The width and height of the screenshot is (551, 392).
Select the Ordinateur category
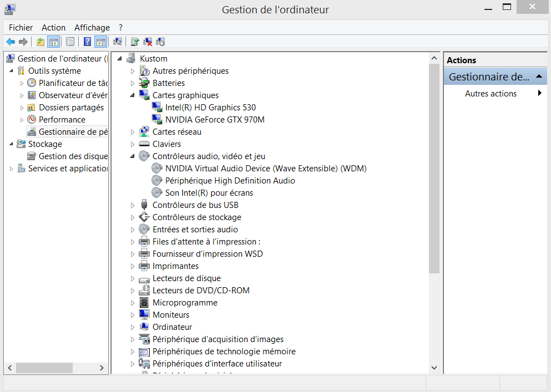click(x=172, y=327)
